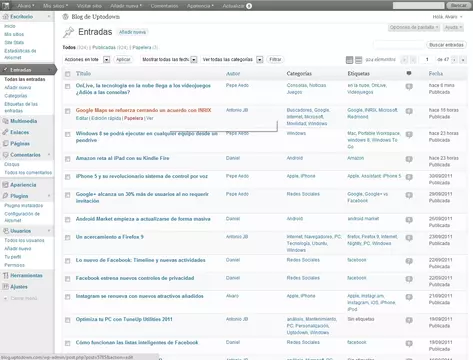The image size is (473, 360).
Task: Click WordPress logo in admin bar
Action: point(6,6)
